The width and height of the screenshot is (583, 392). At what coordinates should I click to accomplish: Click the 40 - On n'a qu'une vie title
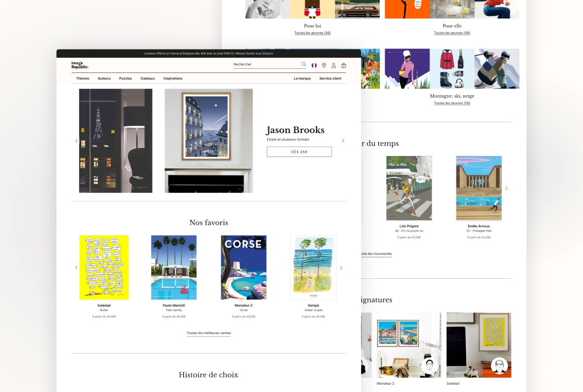pyautogui.click(x=409, y=231)
